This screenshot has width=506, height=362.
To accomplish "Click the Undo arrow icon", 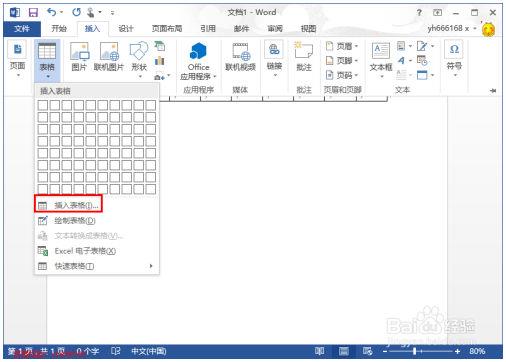I will tap(52, 12).
